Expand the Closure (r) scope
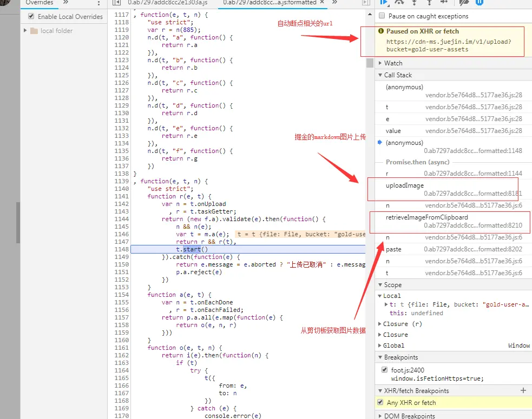 coord(380,324)
